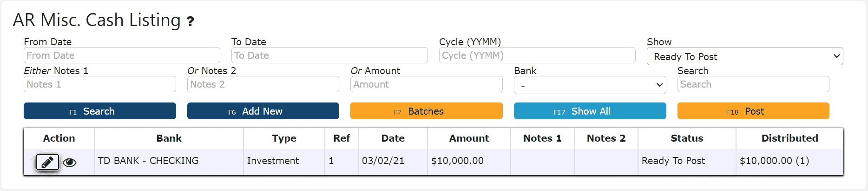Viewport: 868px width, 191px height.
Task: Click the Show All button
Action: (x=590, y=111)
